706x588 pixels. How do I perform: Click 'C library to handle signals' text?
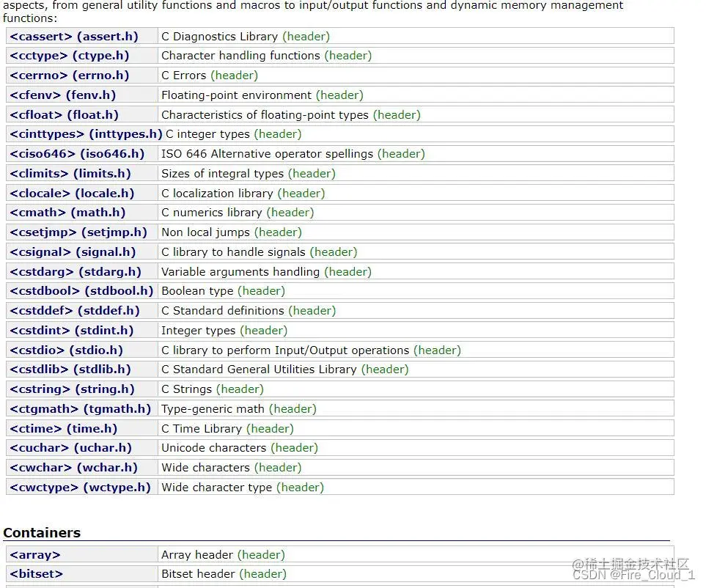(233, 251)
